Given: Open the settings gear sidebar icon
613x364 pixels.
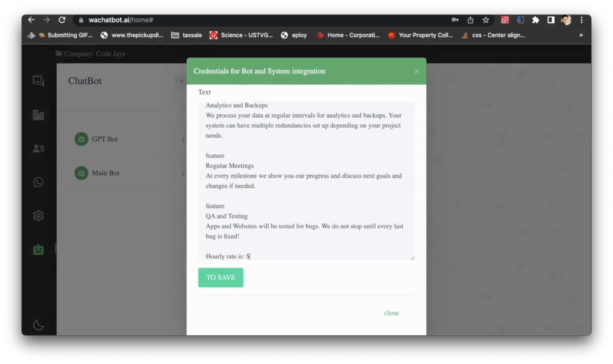Looking at the screenshot, I should [38, 216].
